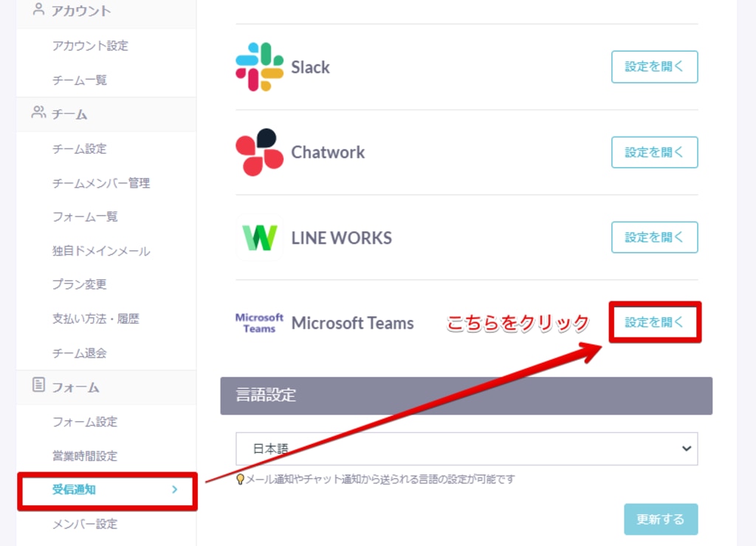Click the document icon beside フォーム
This screenshot has width=756, height=546.
coord(38,384)
